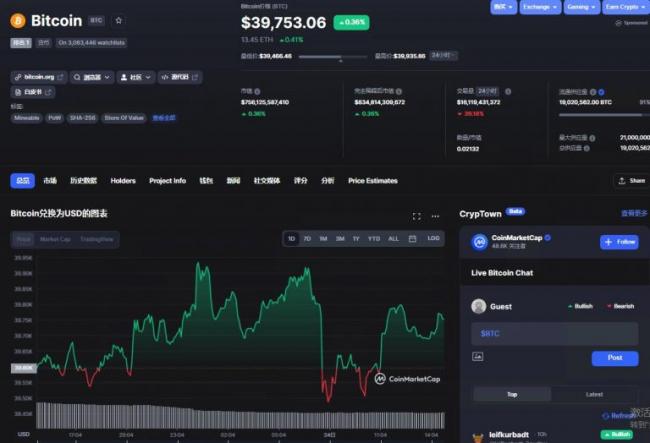Image resolution: width=650 pixels, height=443 pixels.
Task: Click the Post button in chat
Action: point(614,358)
